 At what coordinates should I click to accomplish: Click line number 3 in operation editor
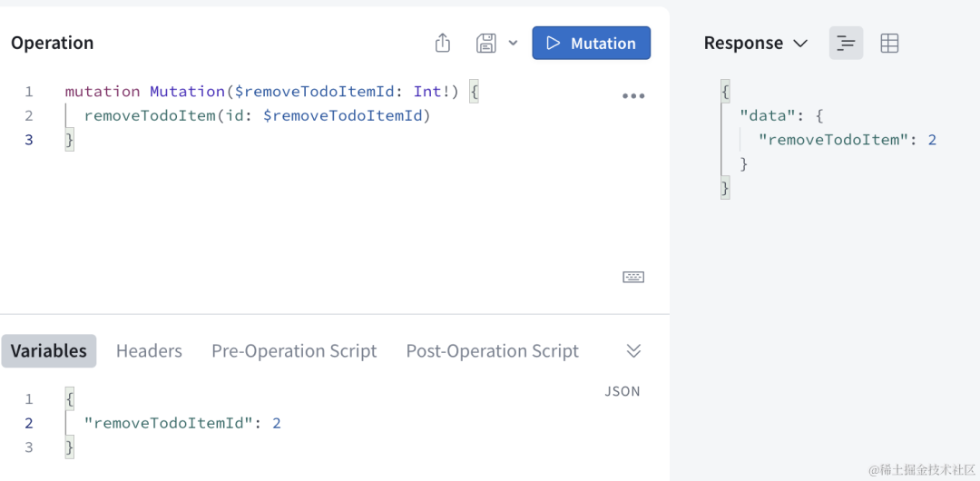(x=29, y=140)
